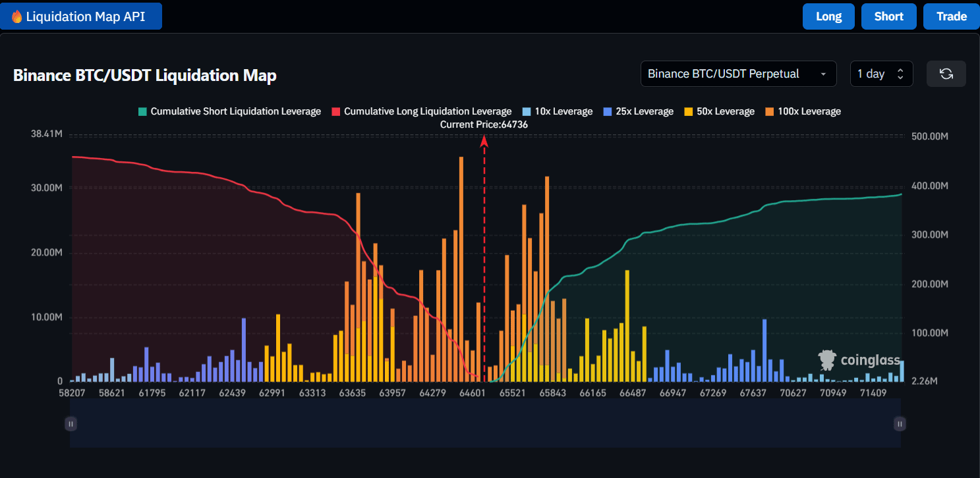
Task: Click the 400.00M right axis label
Action: click(929, 186)
